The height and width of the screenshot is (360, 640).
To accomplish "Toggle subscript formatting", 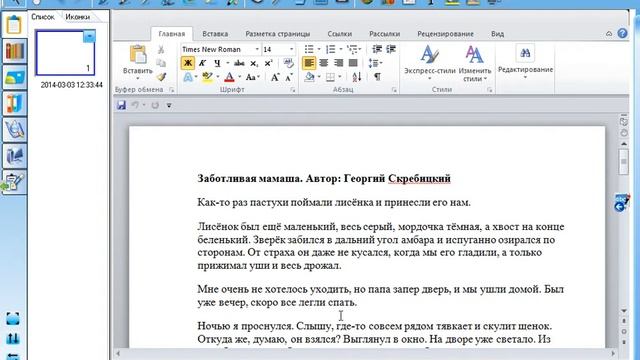I will click(x=254, y=63).
